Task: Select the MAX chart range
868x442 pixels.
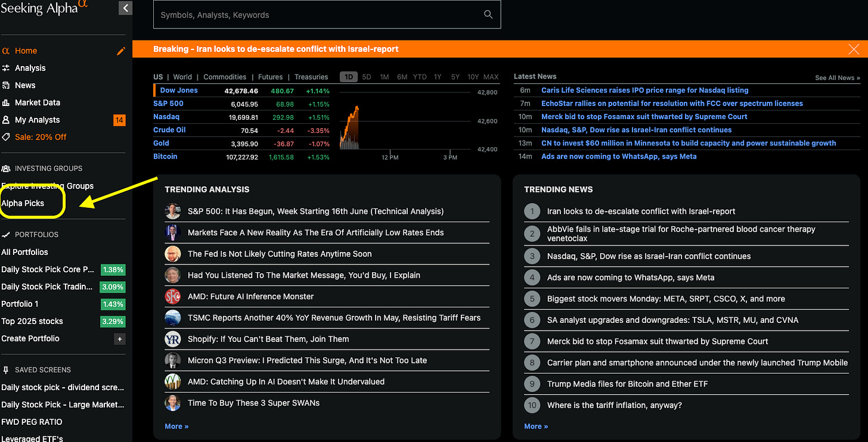Action: click(x=491, y=77)
